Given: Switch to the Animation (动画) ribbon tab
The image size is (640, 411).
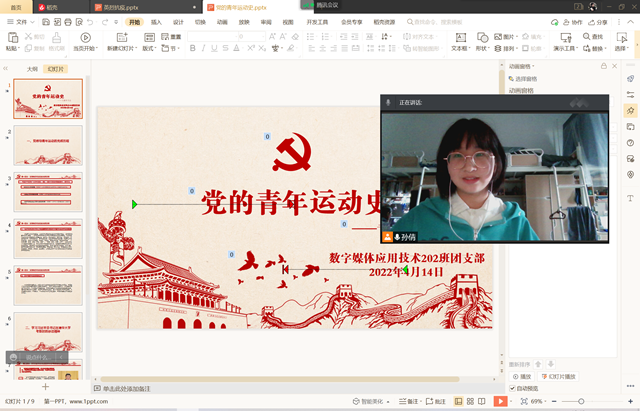Looking at the screenshot, I should click(x=222, y=21).
